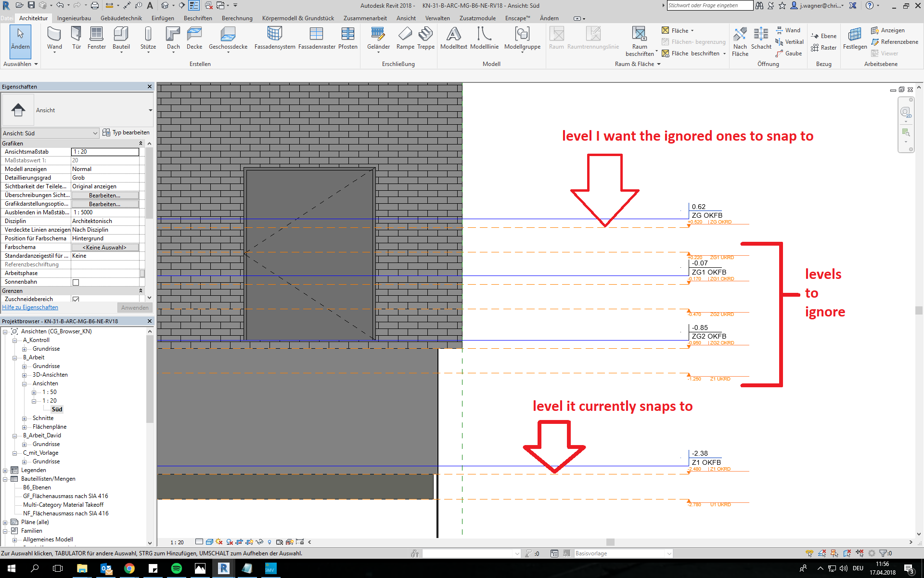
Task: Open the Farbschema Keine Auswahl selector
Action: [x=105, y=247]
